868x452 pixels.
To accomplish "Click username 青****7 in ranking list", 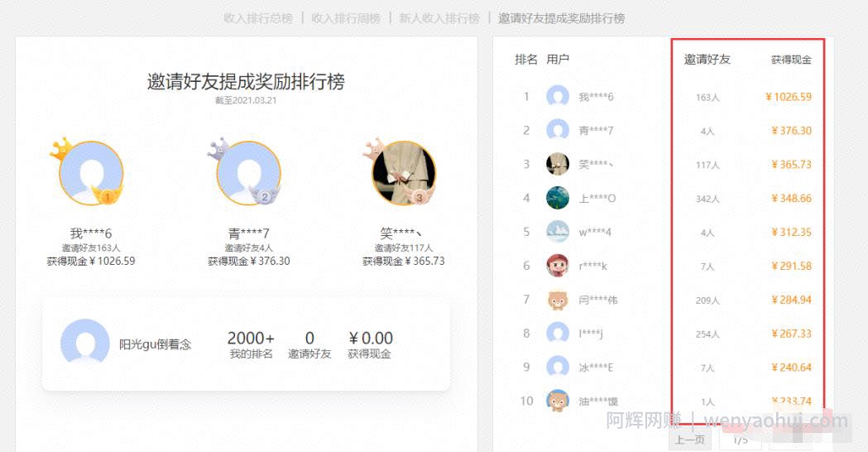I will pos(597,131).
